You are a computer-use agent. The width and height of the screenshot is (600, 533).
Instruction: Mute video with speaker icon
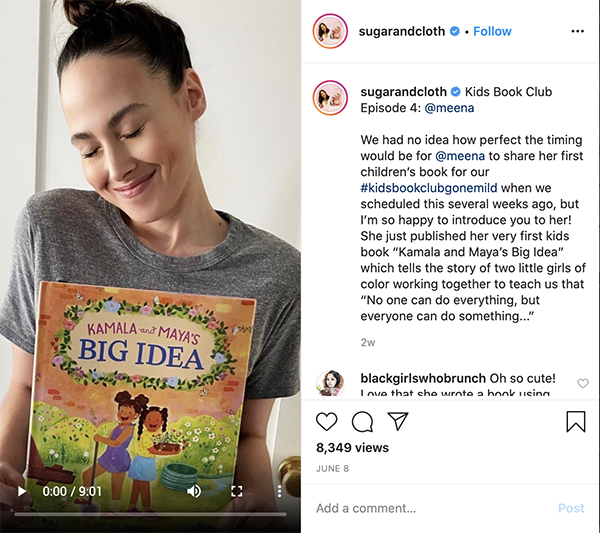pyautogui.click(x=194, y=491)
